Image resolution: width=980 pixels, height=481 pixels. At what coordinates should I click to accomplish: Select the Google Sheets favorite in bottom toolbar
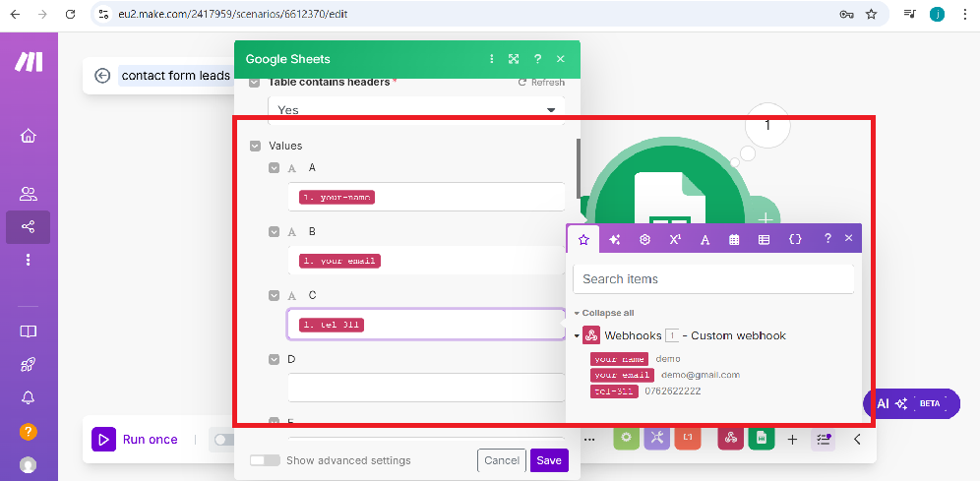[762, 439]
